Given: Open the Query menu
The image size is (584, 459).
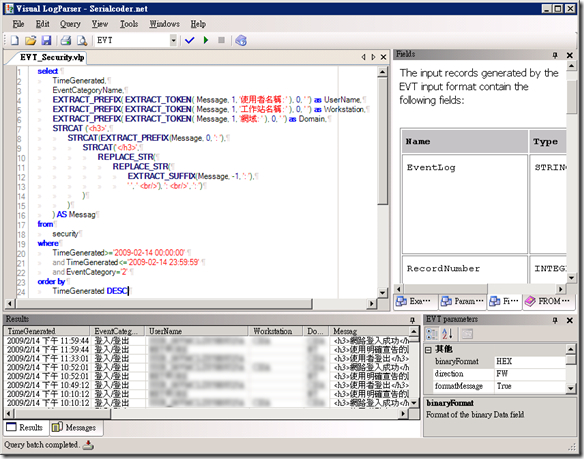Looking at the screenshot, I should point(70,24).
